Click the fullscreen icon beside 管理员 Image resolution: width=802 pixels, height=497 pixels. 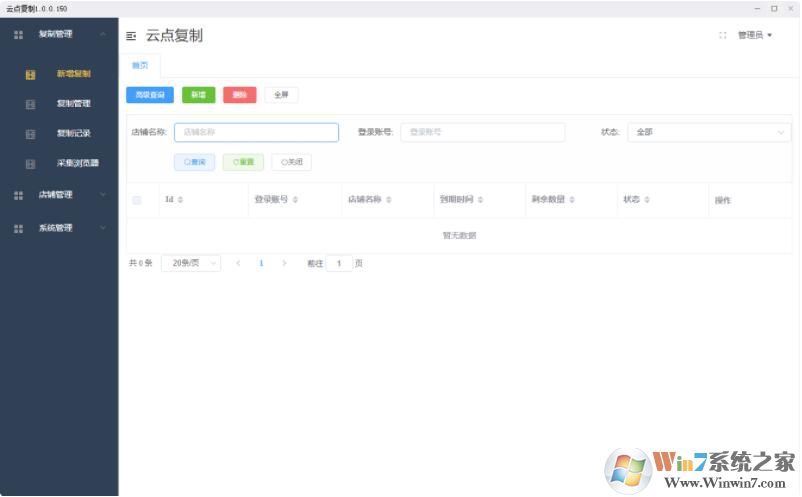pyautogui.click(x=722, y=35)
